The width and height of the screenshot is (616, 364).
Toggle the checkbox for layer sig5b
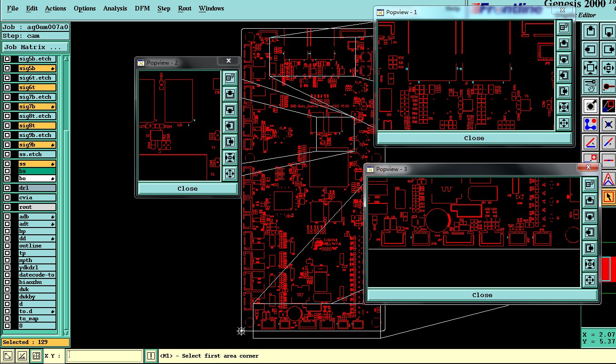click(x=7, y=68)
